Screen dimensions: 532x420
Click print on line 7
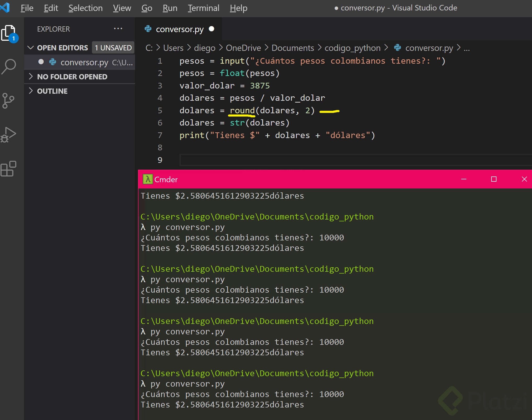tap(192, 135)
